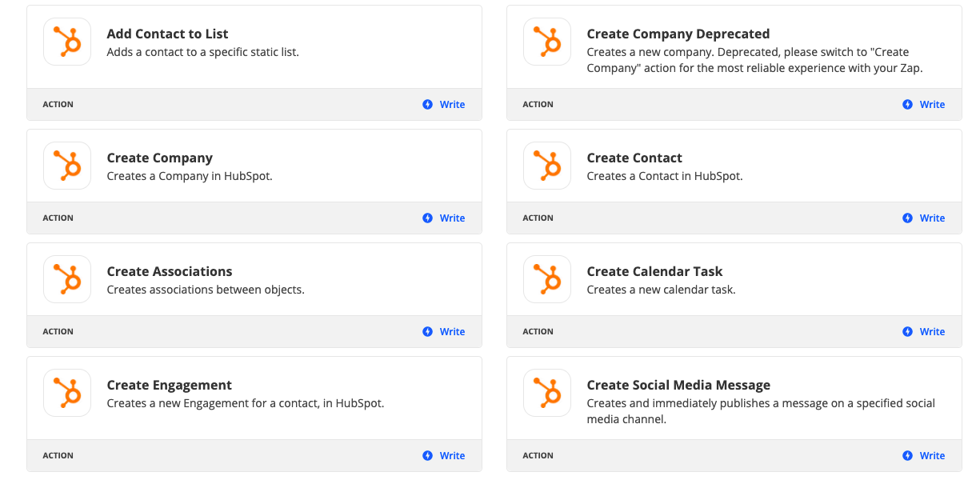Click description 'Creates a new calendar task.'
Viewport: 980px width, 484px height.
(661, 290)
